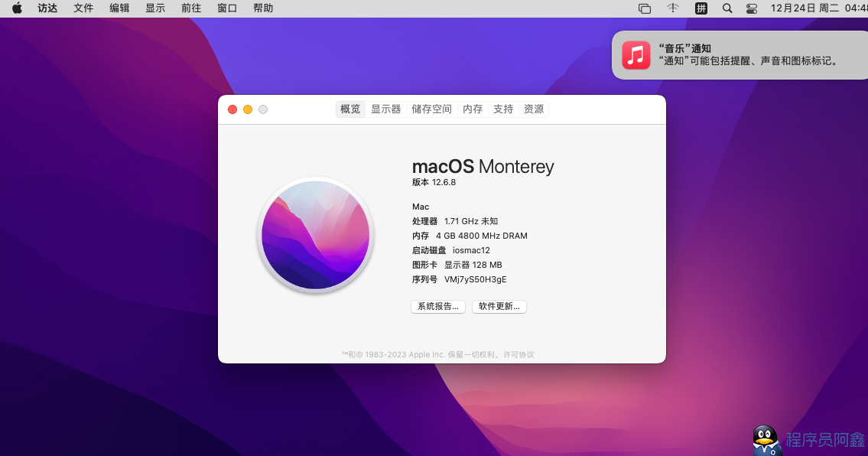The image size is (868, 456).
Task: Open the 显示 menu
Action: coord(155,8)
